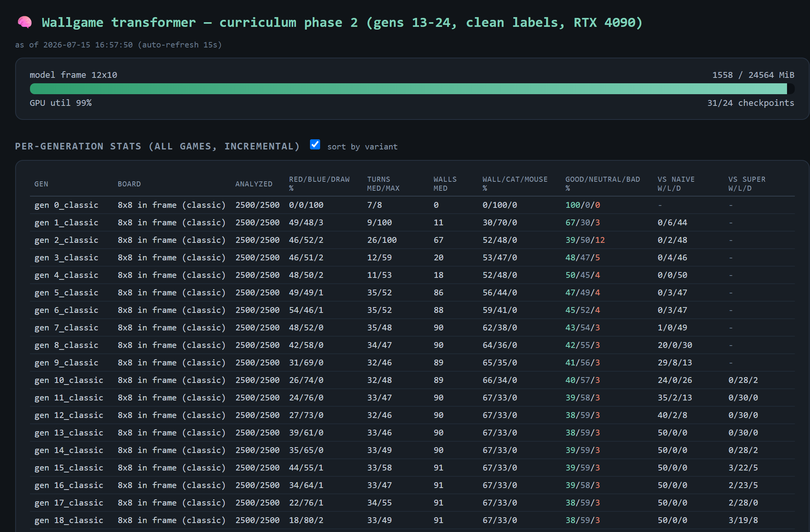This screenshot has width=810, height=532.
Task: Click the WALLS MED column header
Action: [x=445, y=184]
